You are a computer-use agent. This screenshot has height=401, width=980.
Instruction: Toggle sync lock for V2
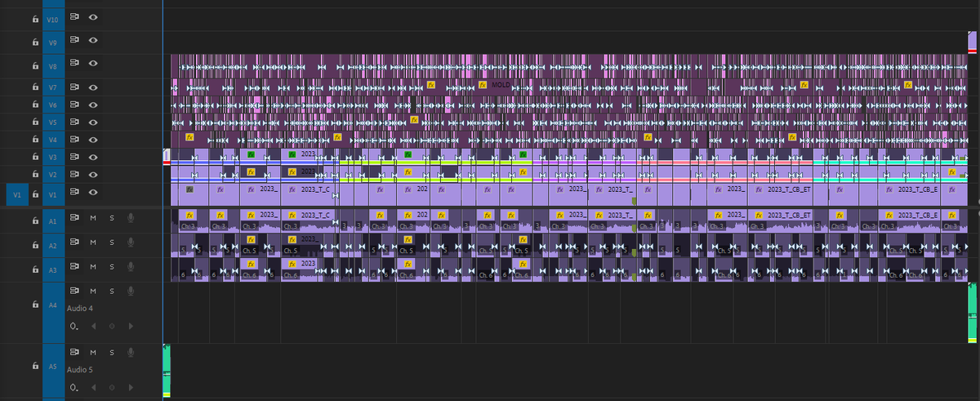(x=74, y=175)
